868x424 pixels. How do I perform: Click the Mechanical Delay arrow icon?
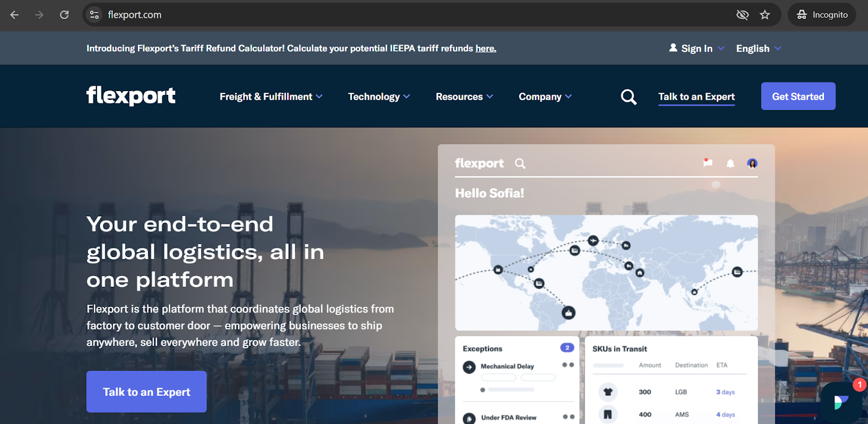469,367
